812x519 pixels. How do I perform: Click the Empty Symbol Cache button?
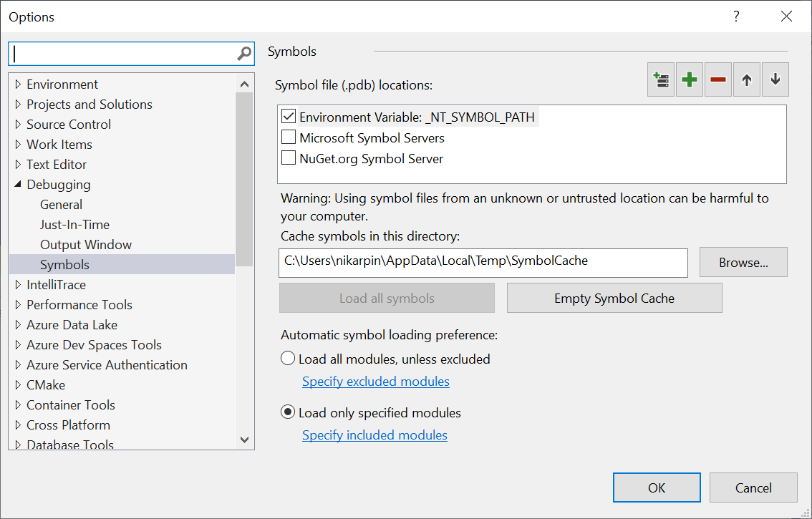[614, 298]
